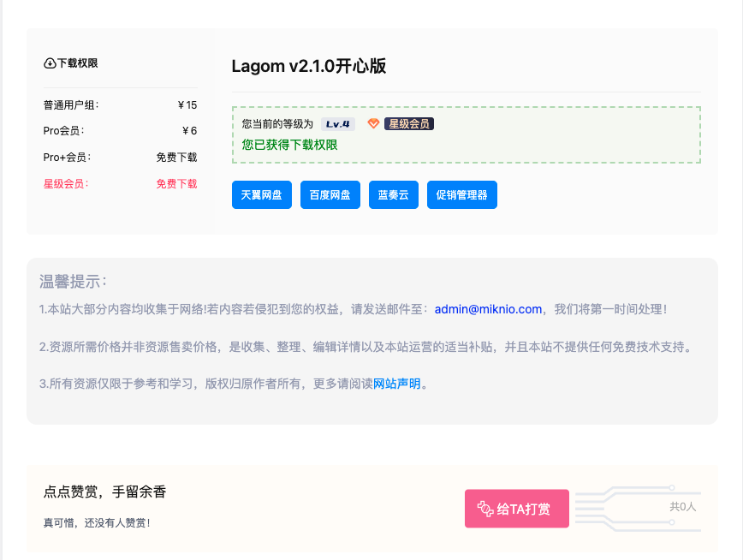This screenshot has width=743, height=560.
Task: Click the download icon beside 下载权限
Action: click(50, 63)
